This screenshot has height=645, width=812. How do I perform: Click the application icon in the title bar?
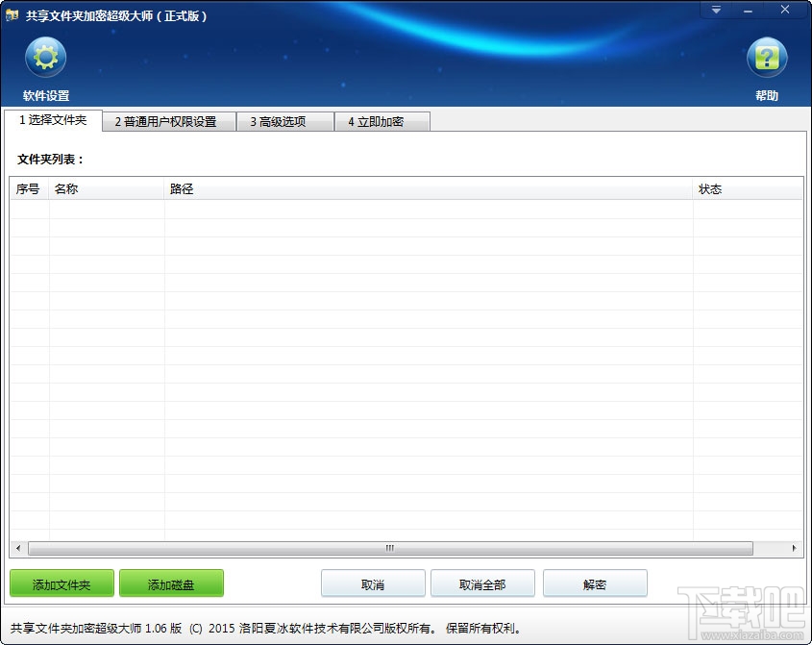(x=14, y=11)
